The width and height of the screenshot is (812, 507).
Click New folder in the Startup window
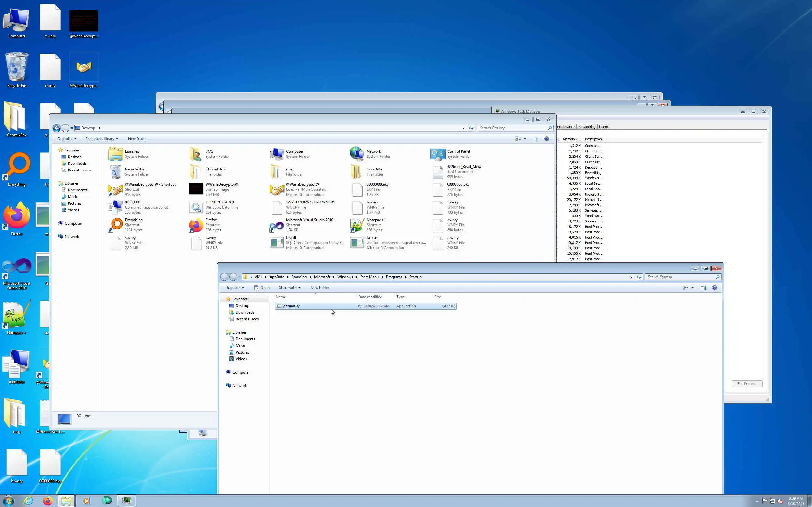[319, 288]
